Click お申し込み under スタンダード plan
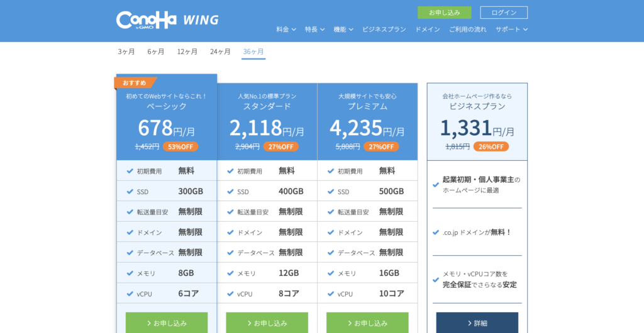 pos(267,323)
